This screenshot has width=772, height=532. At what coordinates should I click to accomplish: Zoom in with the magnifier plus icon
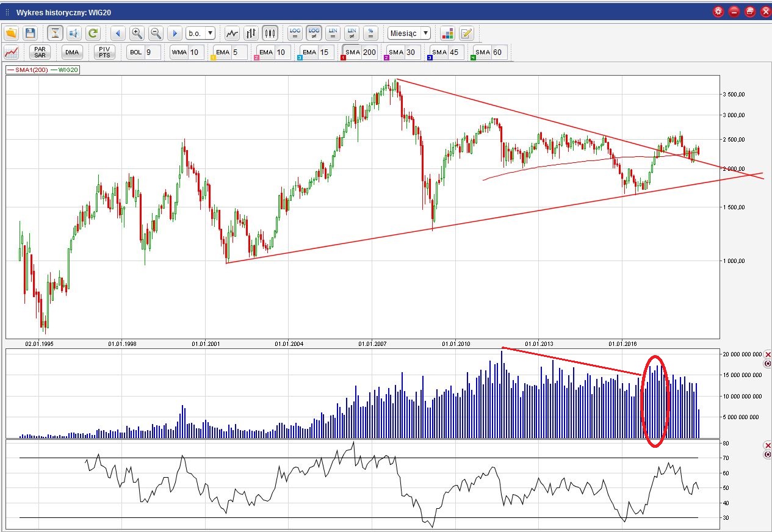click(x=137, y=33)
